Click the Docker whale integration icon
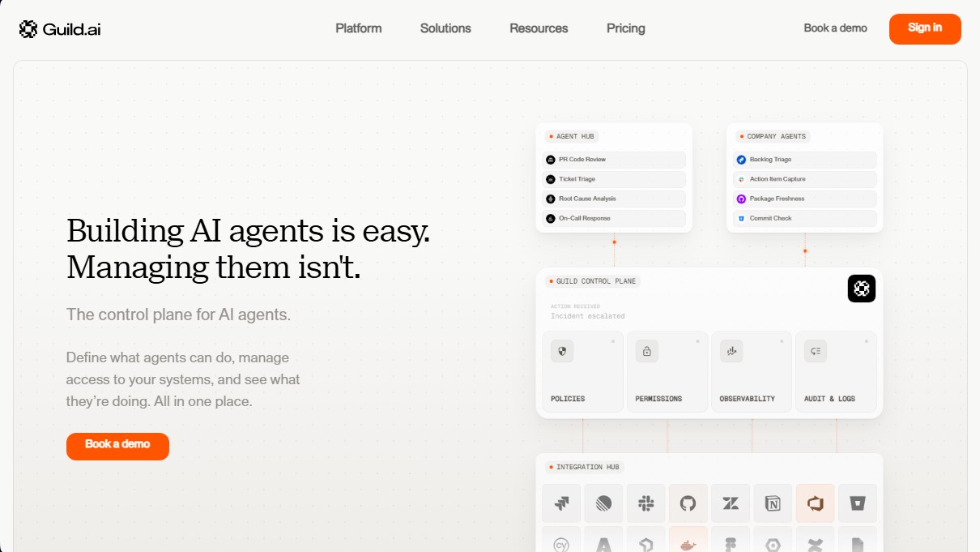980x552 pixels. click(x=688, y=545)
